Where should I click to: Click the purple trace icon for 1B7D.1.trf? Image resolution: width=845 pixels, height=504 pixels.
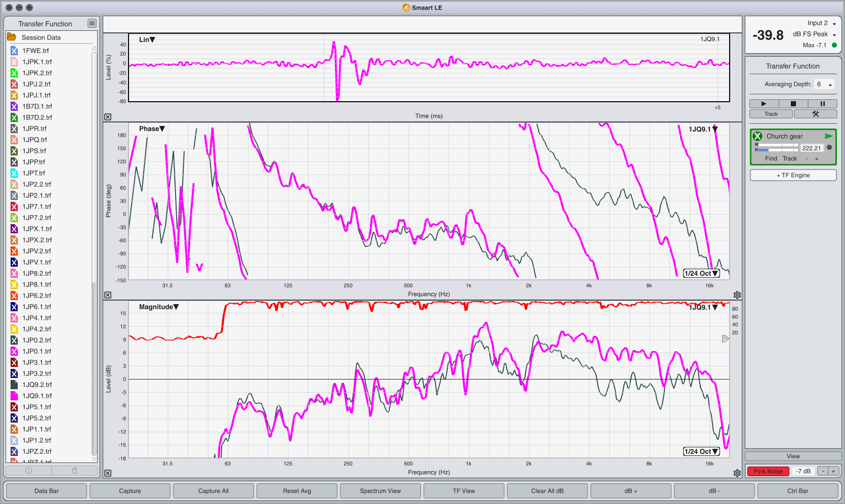pos(14,106)
